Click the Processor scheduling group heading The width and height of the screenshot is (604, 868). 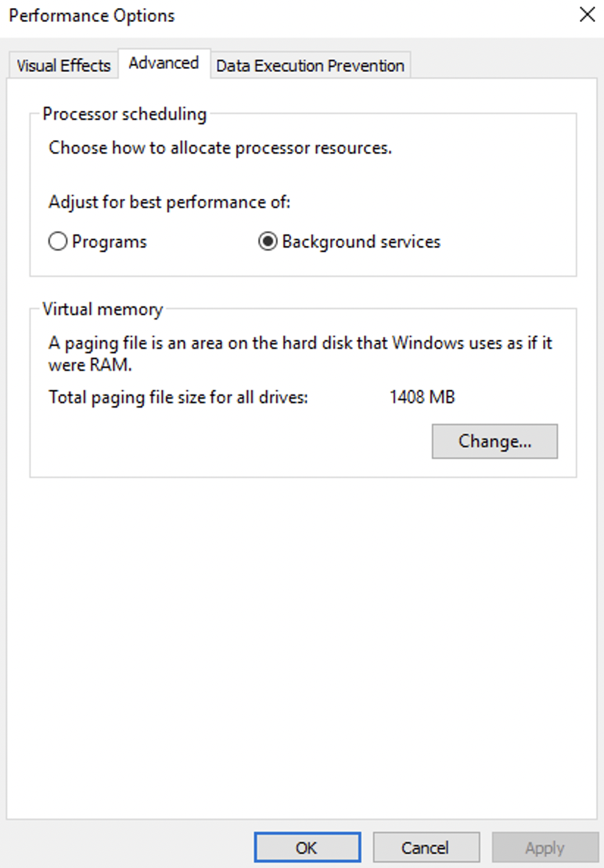(124, 114)
